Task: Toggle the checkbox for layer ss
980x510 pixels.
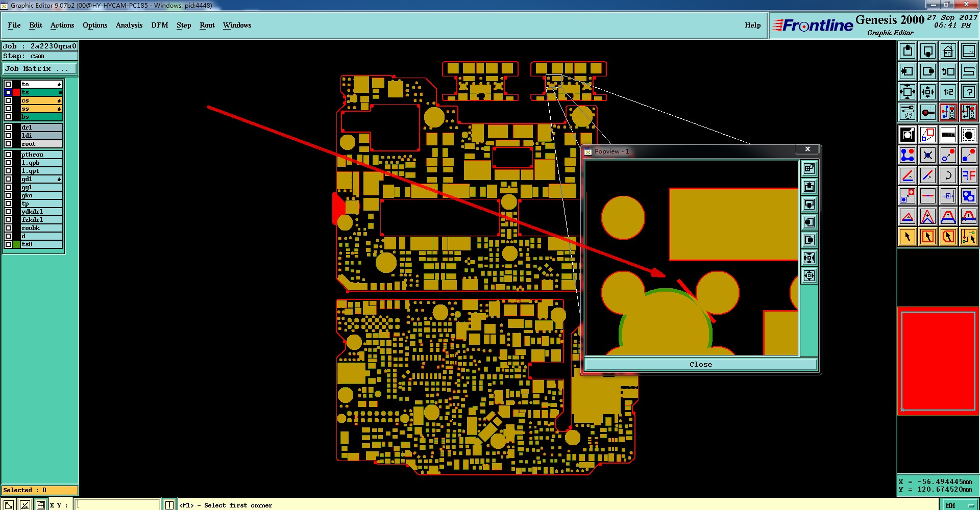Action: [8, 109]
